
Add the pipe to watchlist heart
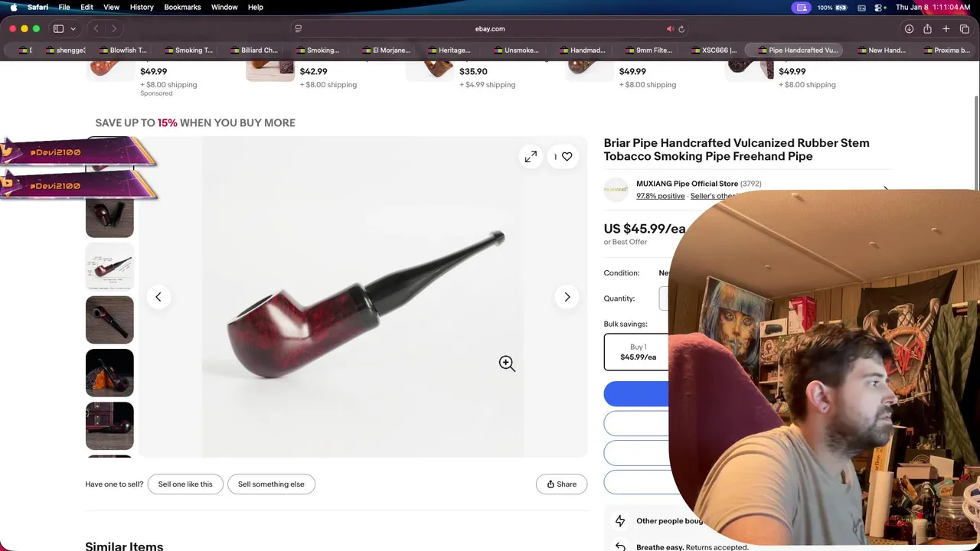[563, 156]
